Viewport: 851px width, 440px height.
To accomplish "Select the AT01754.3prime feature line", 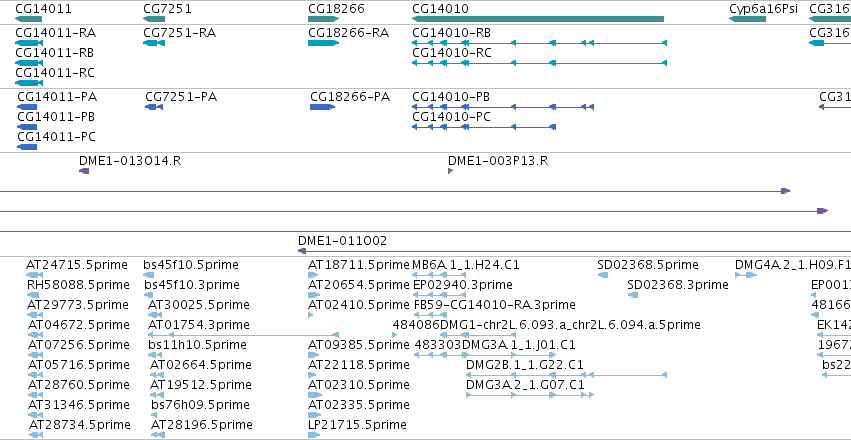I will (x=244, y=335).
